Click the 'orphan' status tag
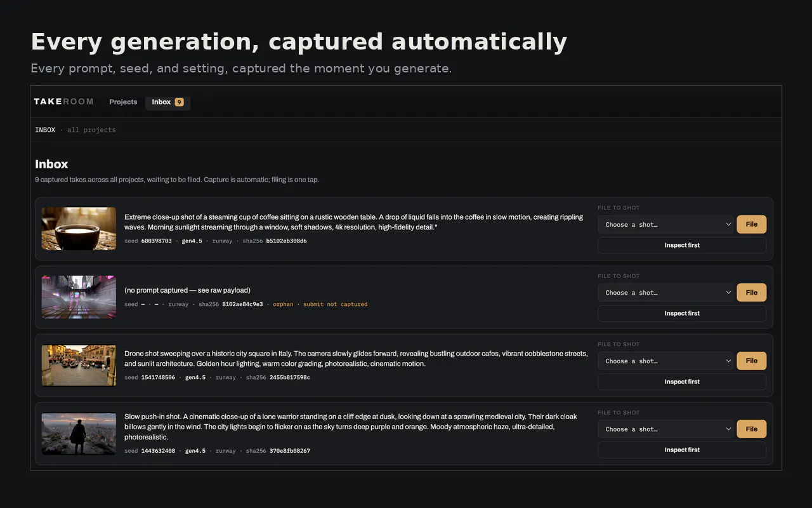Screen dimensions: 812x508 tap(283, 304)
